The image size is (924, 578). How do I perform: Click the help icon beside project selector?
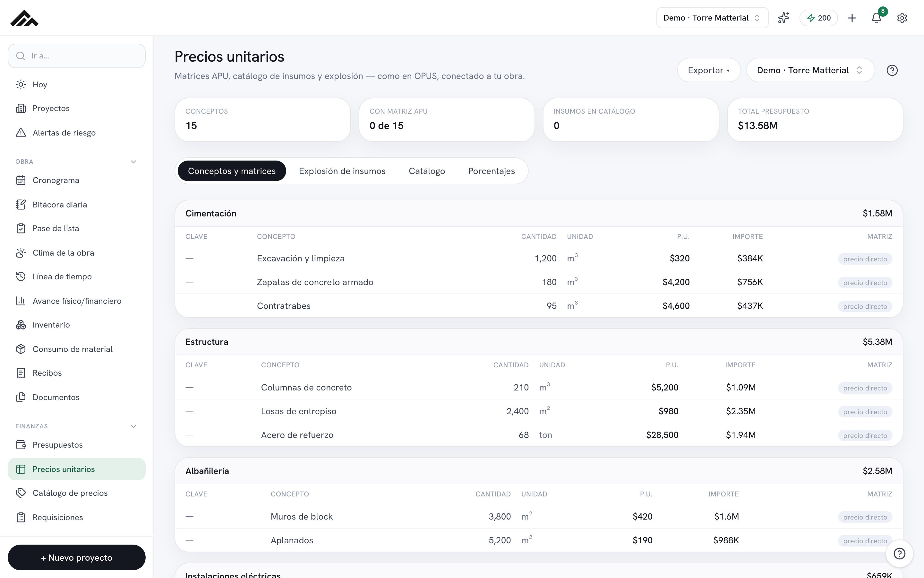892,70
